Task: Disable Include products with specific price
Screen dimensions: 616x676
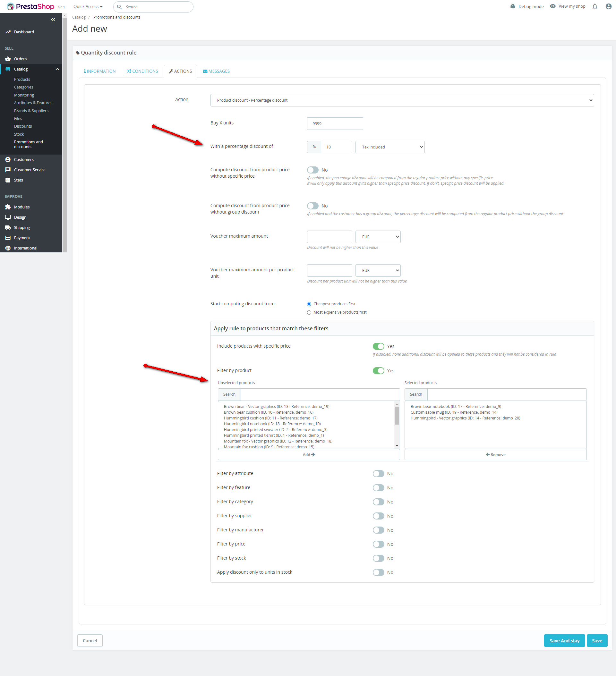Action: (x=378, y=346)
